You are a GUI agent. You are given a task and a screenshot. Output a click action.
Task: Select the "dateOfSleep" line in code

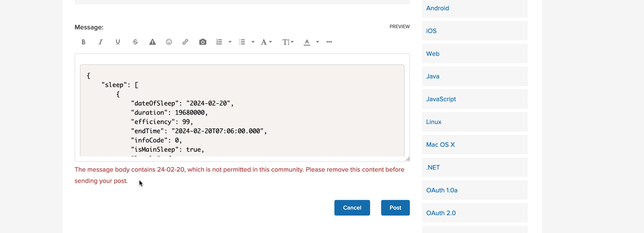tap(182, 103)
